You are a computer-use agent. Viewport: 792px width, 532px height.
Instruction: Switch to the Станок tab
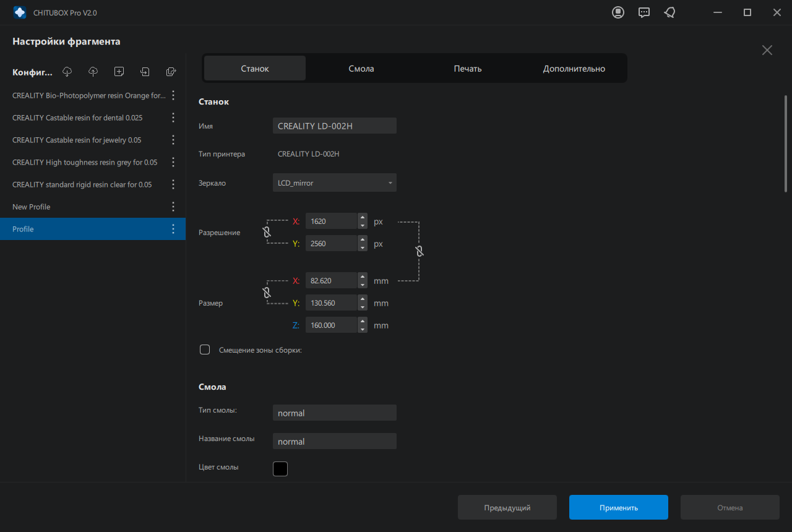[255, 68]
